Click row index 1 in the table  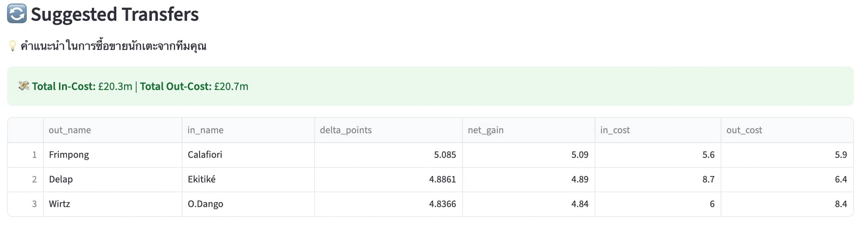[25, 155]
